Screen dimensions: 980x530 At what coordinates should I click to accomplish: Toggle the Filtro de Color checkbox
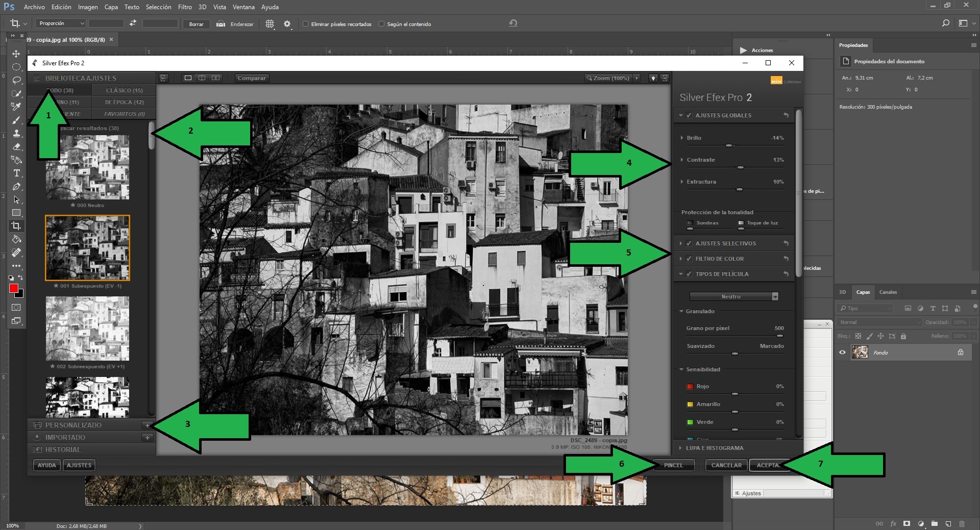point(689,259)
